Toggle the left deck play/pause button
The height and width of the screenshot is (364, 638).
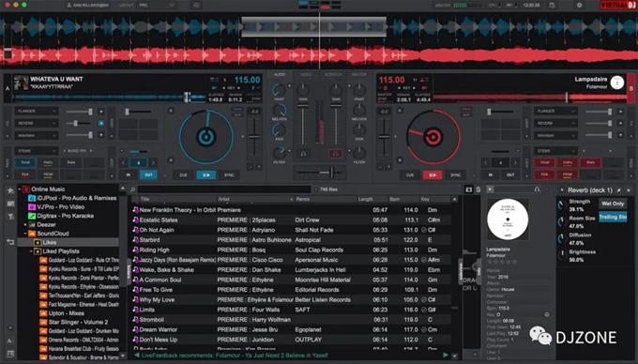(205, 174)
